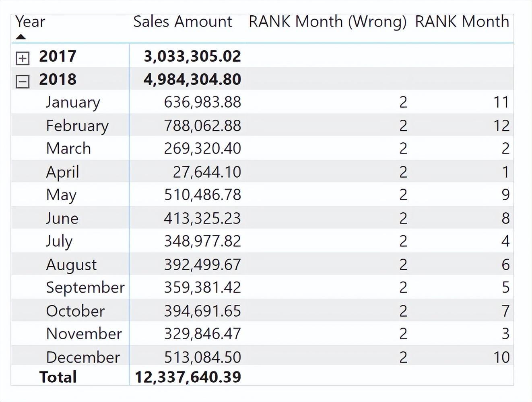Viewport: 532px width, 402px height.
Task: Select the October row label
Action: (75, 311)
